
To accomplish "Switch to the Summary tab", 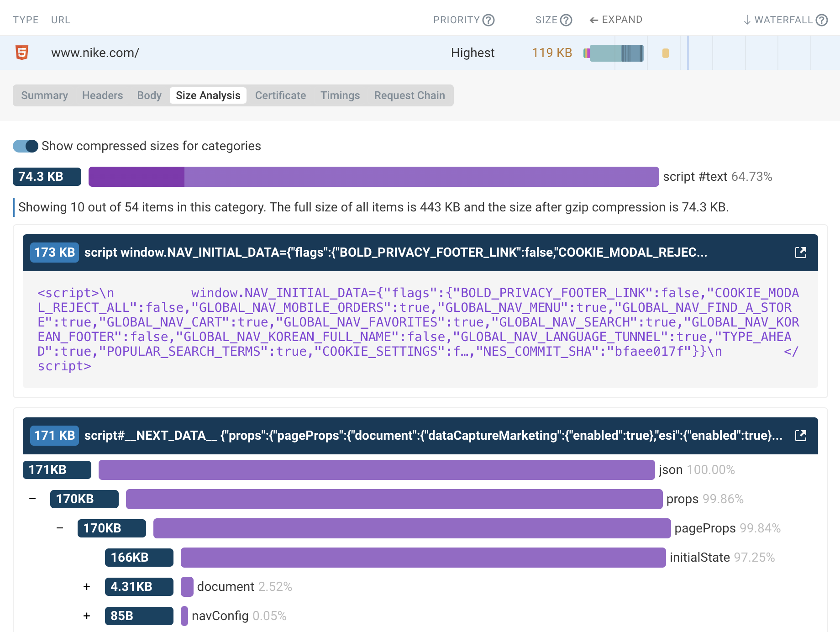I will [x=44, y=95].
